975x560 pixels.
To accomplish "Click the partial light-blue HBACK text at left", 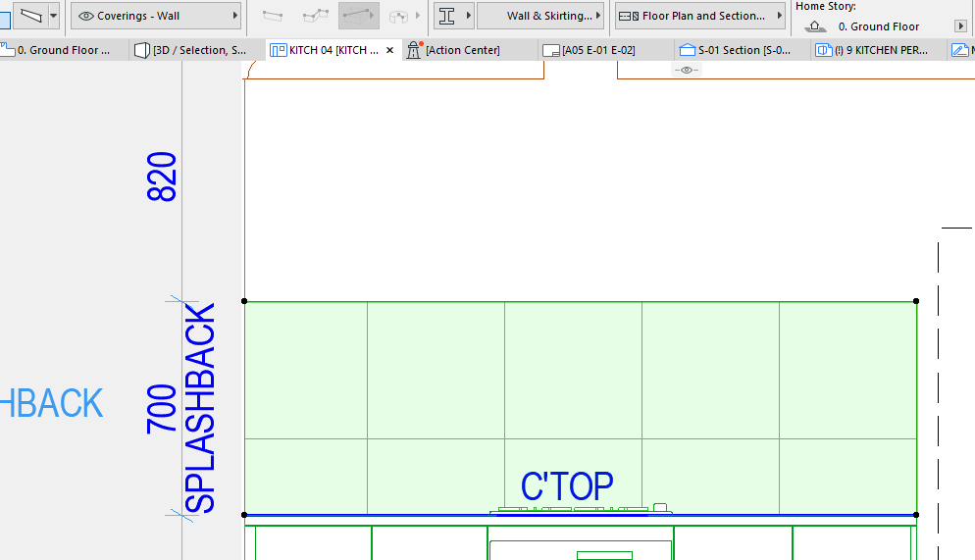I will click(x=52, y=403).
